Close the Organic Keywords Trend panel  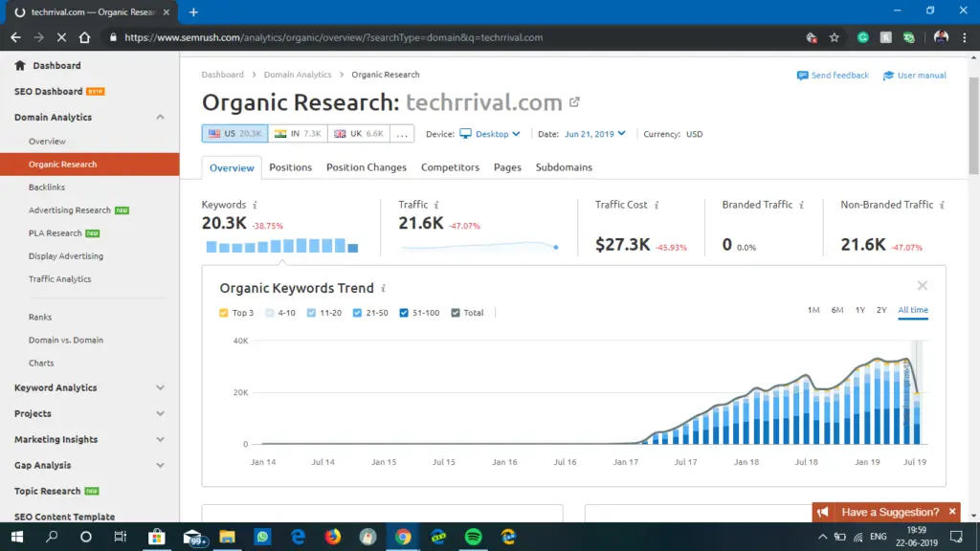pyautogui.click(x=923, y=285)
